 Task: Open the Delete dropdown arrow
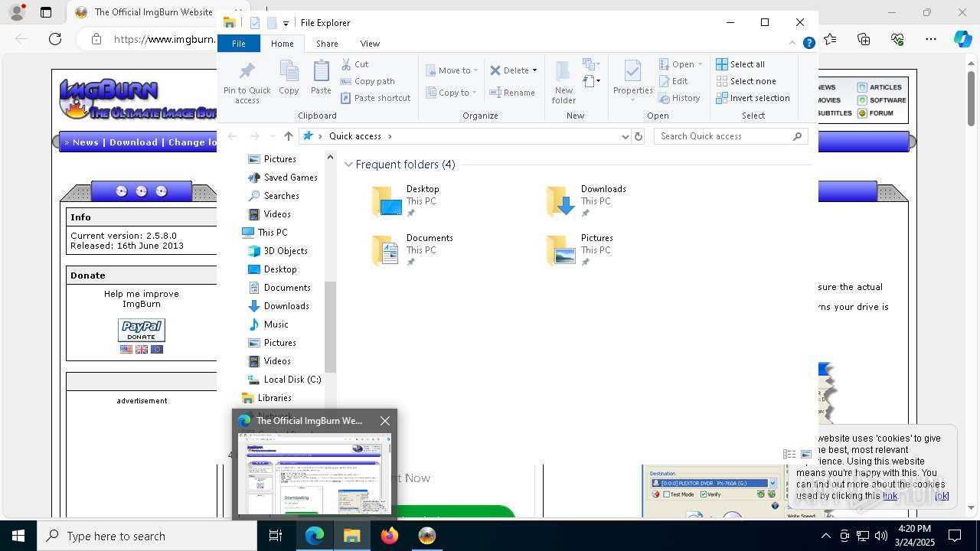pyautogui.click(x=534, y=70)
